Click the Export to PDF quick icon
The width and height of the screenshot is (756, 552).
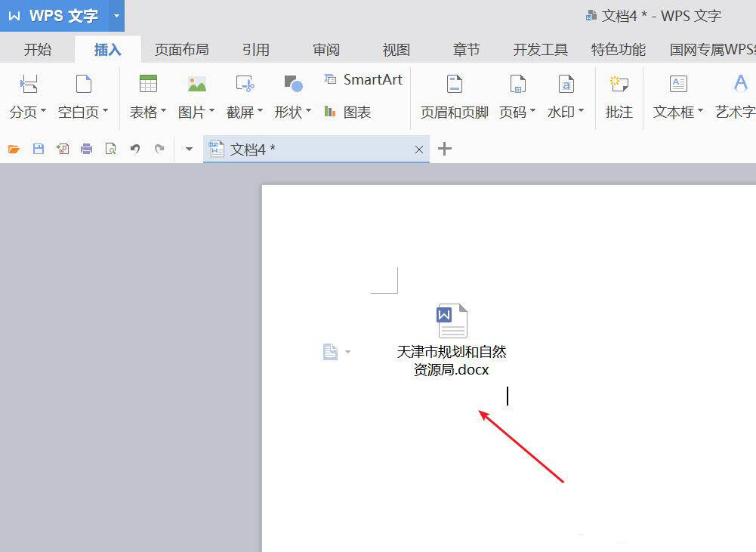tap(63, 149)
